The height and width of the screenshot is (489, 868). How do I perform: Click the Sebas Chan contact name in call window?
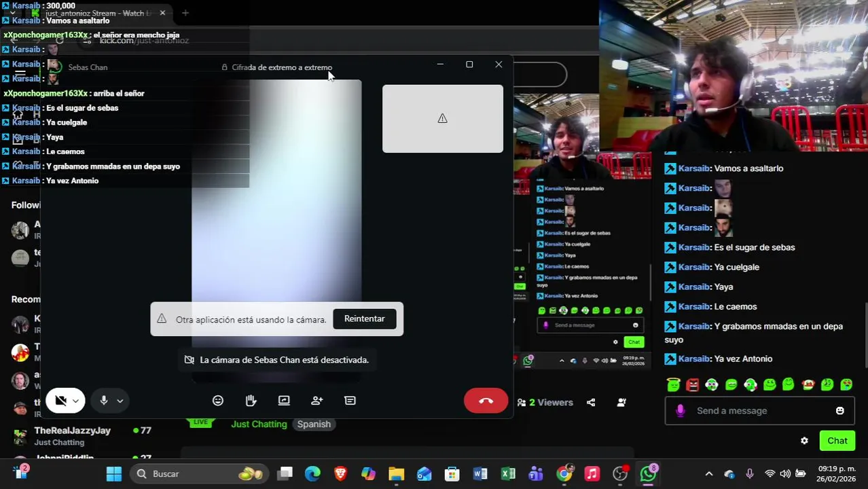coord(88,67)
